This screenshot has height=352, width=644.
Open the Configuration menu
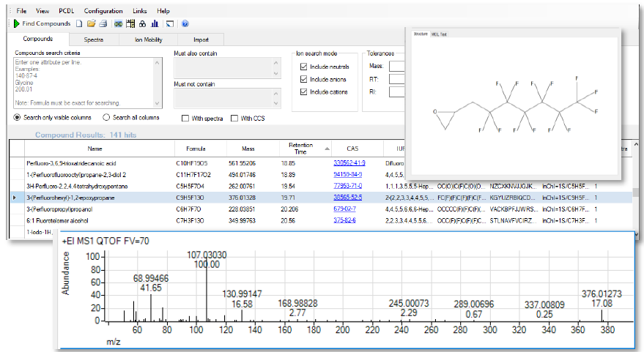point(103,11)
